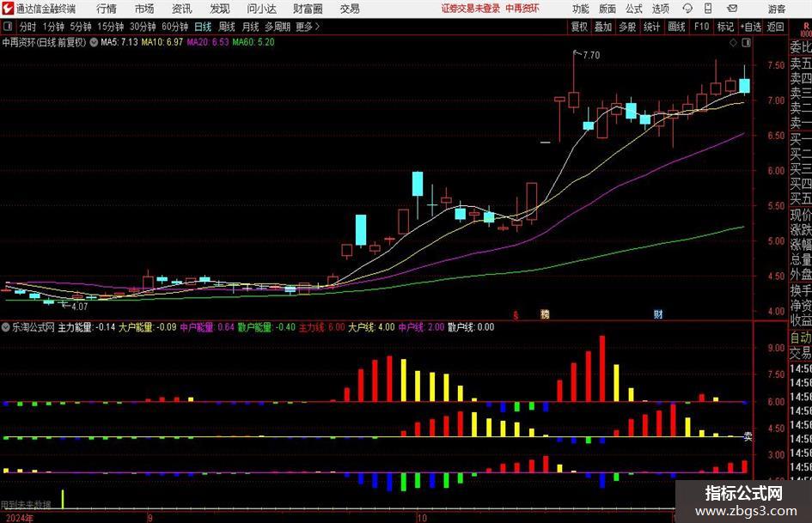
Task: Open the 版面 menu
Action: coord(607,9)
